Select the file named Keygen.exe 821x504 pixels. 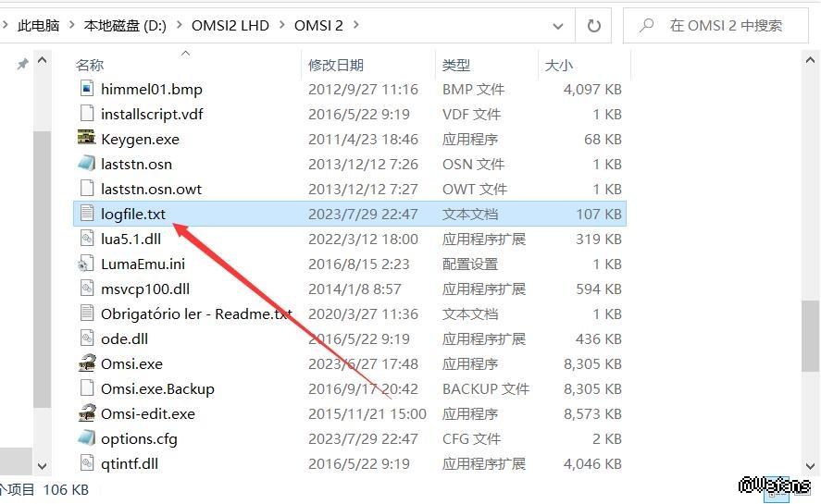140,139
